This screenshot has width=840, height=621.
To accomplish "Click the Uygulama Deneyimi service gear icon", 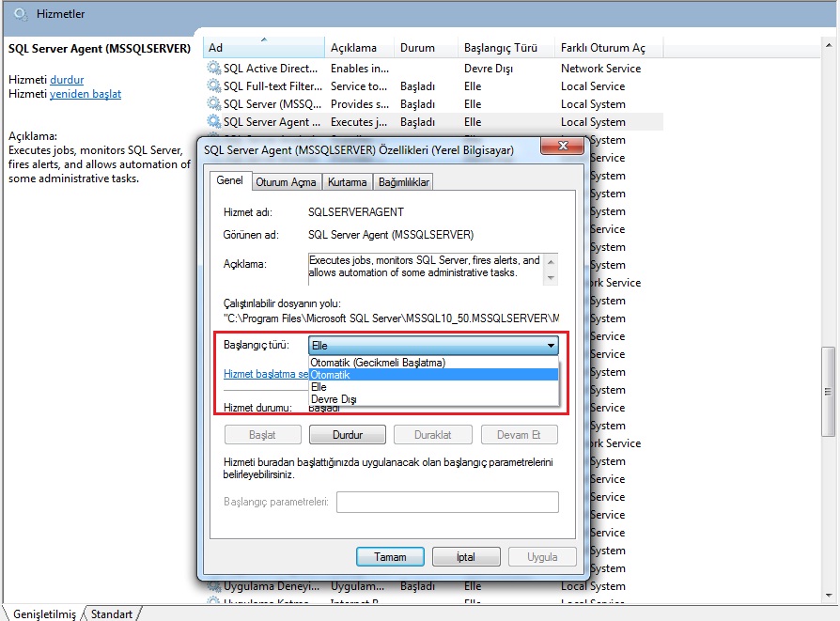I will 213,586.
